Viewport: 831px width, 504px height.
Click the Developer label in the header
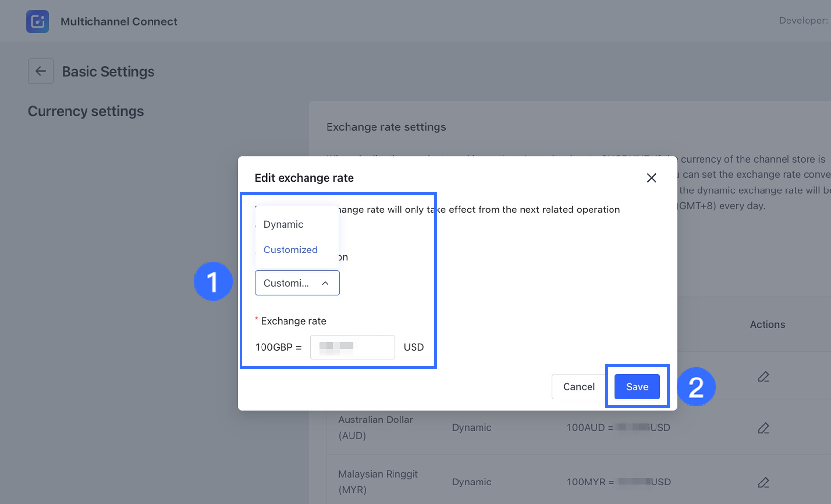coord(803,21)
